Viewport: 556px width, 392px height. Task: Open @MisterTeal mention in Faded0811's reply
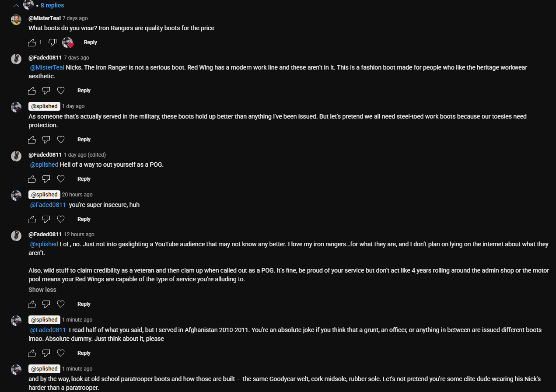pyautogui.click(x=47, y=67)
